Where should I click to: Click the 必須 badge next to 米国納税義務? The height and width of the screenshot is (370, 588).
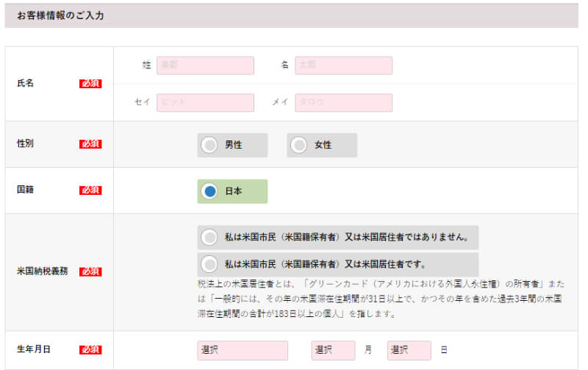[x=90, y=271]
